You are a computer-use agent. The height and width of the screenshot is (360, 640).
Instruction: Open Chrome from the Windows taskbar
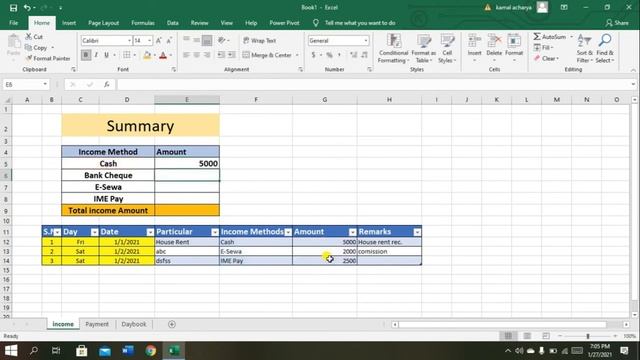151,351
